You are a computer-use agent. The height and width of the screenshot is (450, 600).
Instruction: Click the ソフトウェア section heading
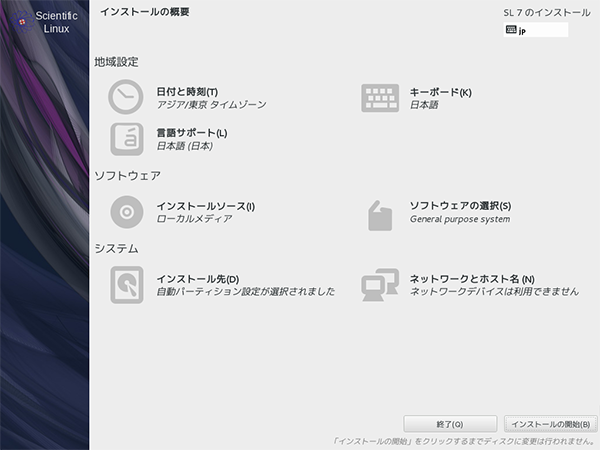click(127, 176)
